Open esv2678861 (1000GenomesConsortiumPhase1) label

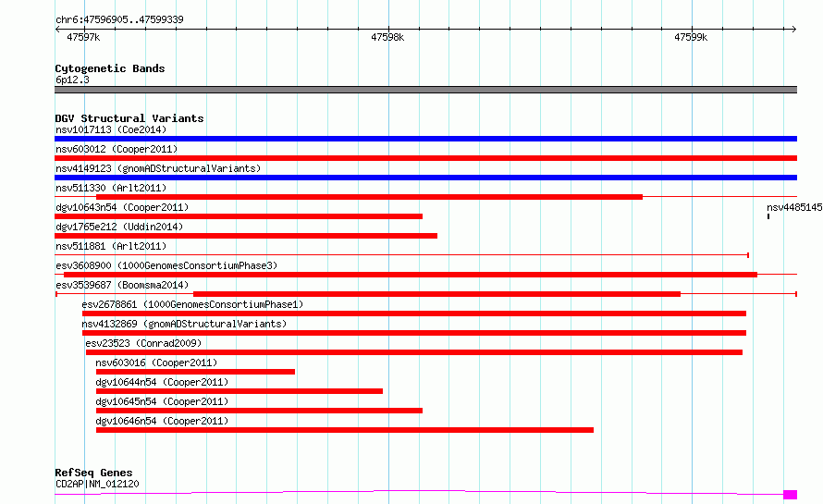coord(192,304)
